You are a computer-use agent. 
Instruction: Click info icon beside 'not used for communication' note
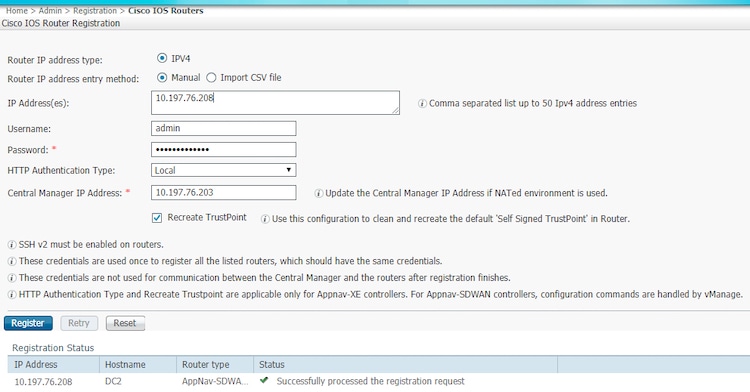11,278
